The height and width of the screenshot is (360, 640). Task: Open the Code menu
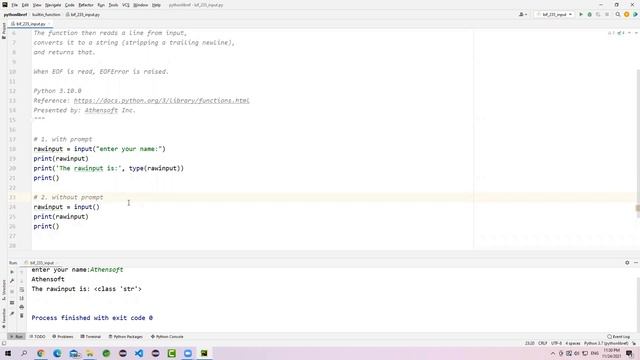[x=70, y=5]
